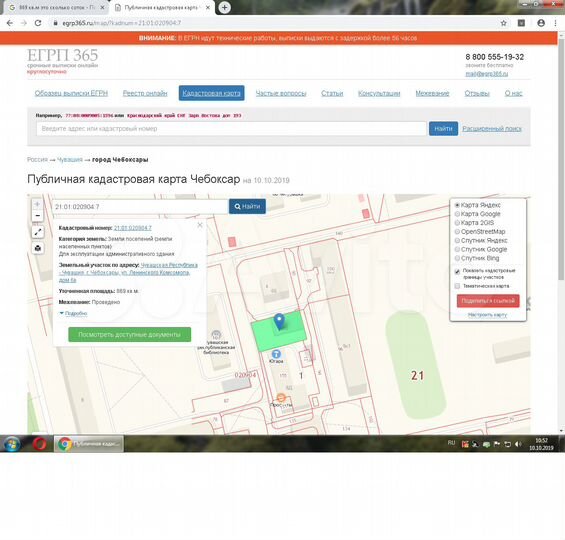This screenshot has height=540, width=565.
Task: Activate the map ruler measurement tool
Action: pos(38,232)
